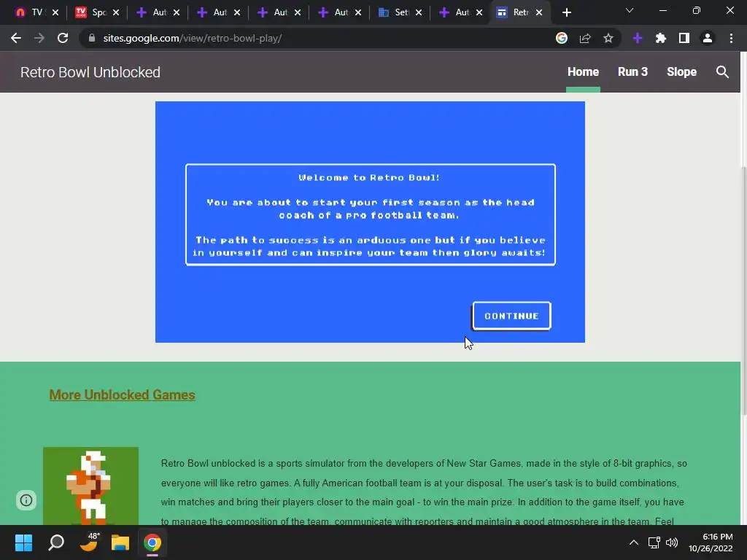Bookmark this page with the star icon
747x560 pixels.
click(x=608, y=38)
